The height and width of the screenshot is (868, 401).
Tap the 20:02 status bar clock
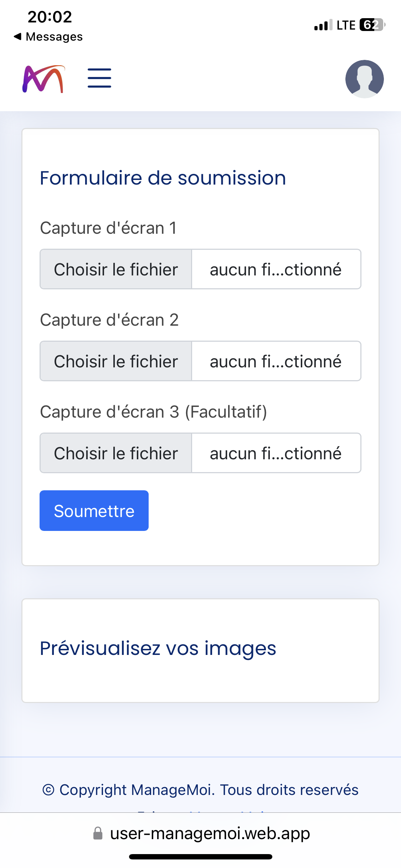[x=50, y=17]
